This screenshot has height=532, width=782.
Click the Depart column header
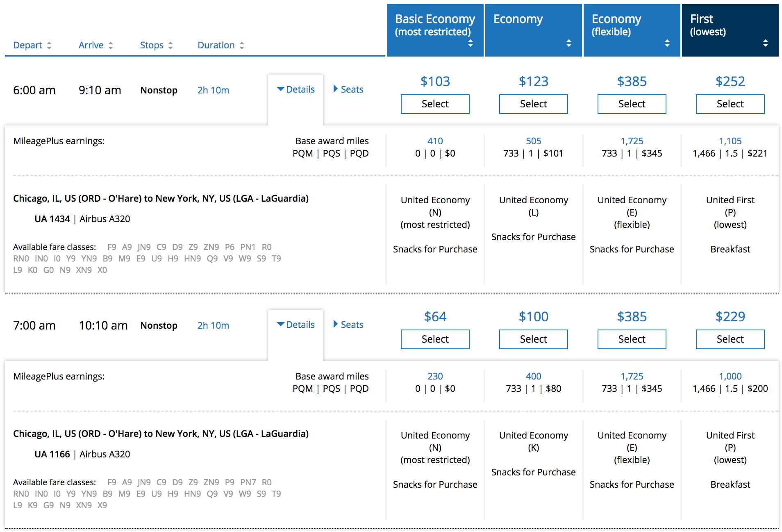27,45
